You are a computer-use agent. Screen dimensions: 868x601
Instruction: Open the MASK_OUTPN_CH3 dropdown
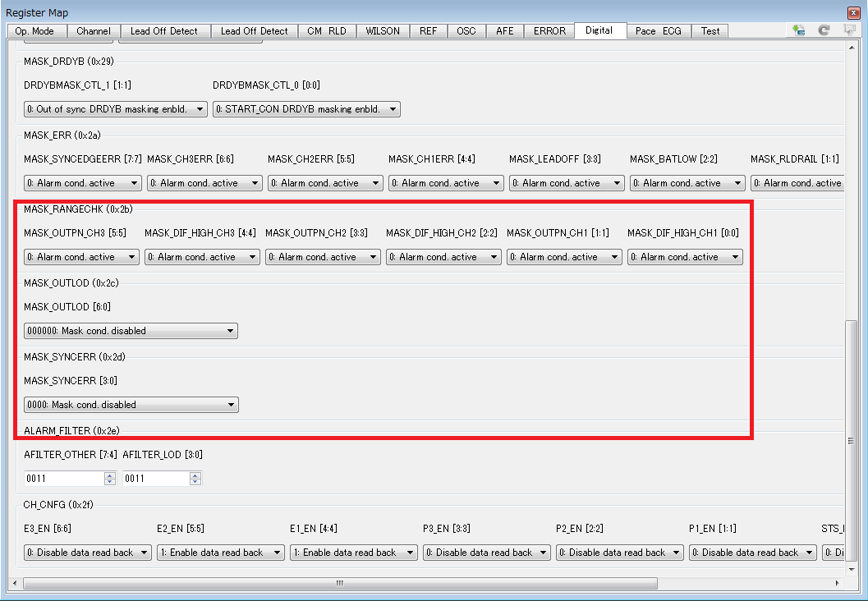(x=81, y=256)
